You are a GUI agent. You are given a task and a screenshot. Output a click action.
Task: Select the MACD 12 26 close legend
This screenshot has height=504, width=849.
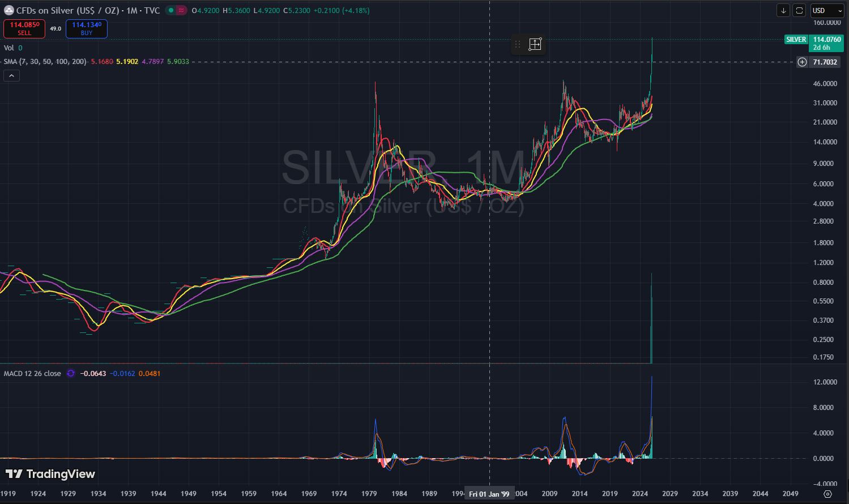(x=32, y=374)
